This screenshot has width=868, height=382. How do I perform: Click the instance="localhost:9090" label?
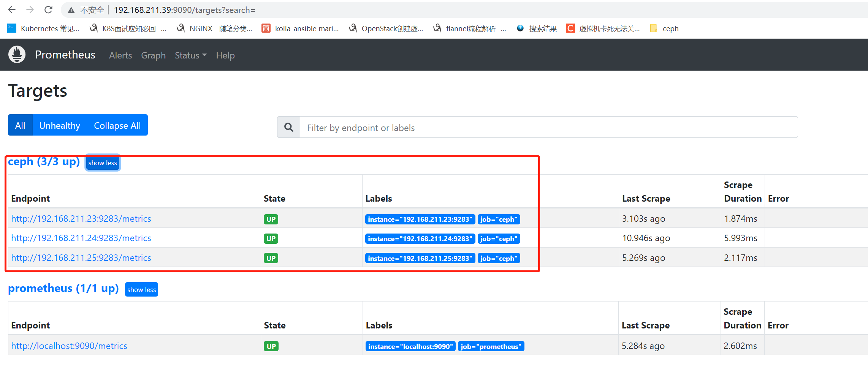tap(410, 347)
